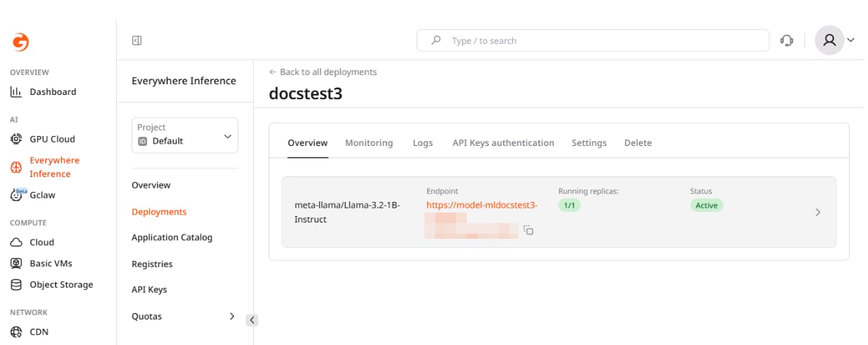Go back to all deployments
Screen dimensions: 868x345
point(323,72)
